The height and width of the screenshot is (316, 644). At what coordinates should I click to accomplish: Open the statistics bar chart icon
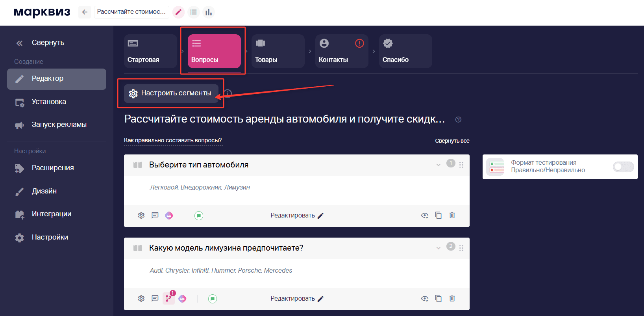tap(209, 12)
